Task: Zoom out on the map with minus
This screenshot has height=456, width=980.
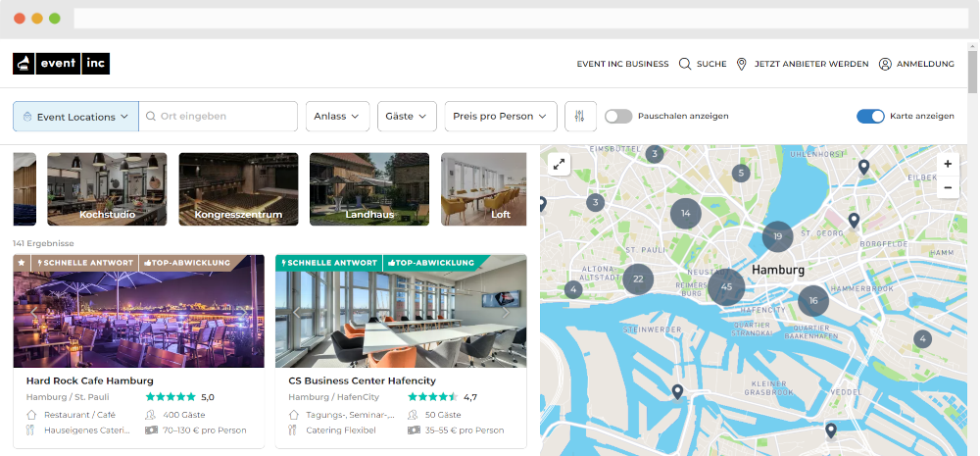Action: (948, 187)
